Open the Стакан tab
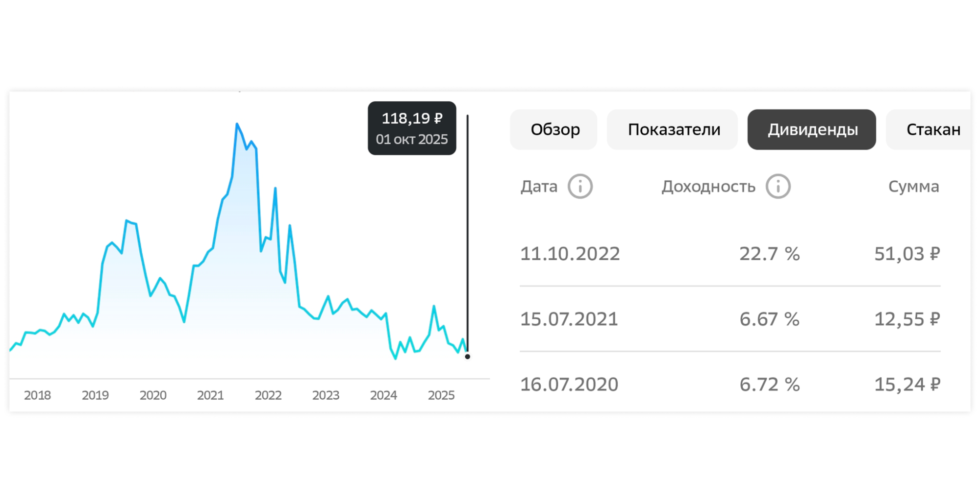 (932, 129)
